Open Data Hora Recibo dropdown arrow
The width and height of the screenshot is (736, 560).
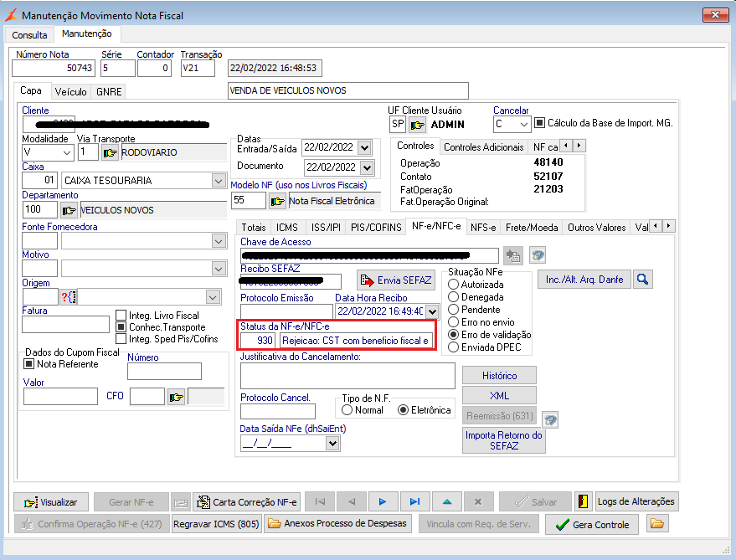point(432,311)
